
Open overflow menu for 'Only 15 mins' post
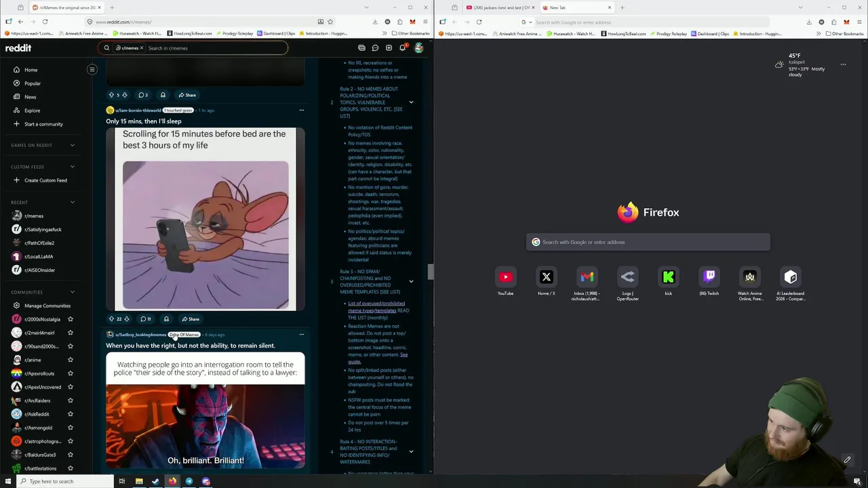click(302, 110)
